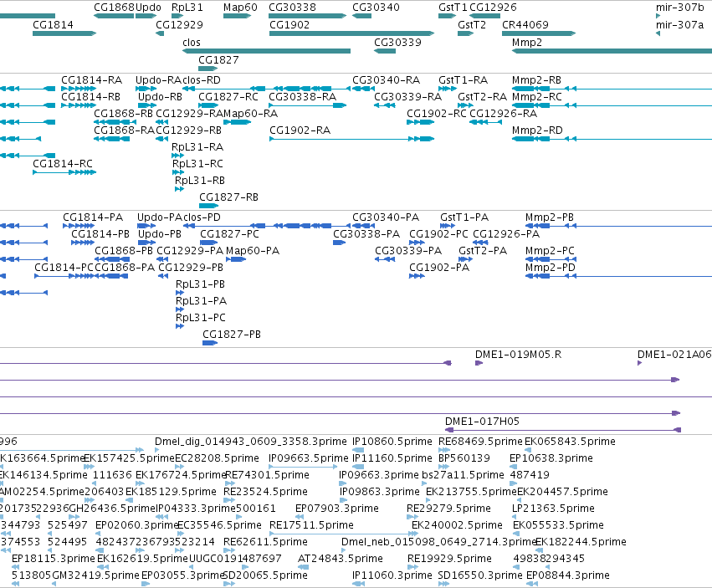Select the CG1827-RC transcript
Screen dimensions: 712x588
(208, 105)
